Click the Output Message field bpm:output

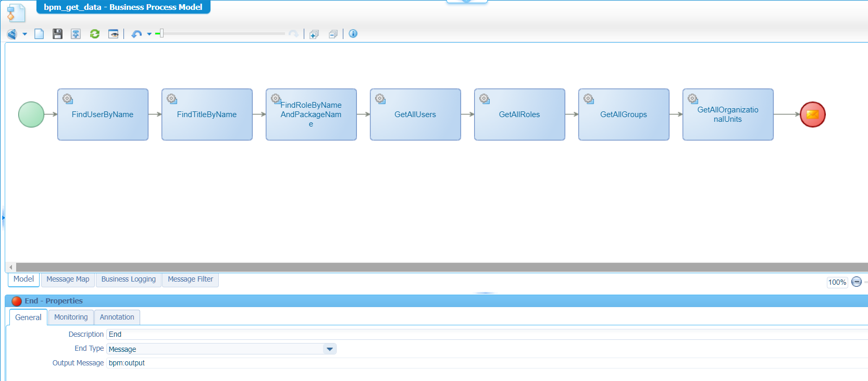487,363
